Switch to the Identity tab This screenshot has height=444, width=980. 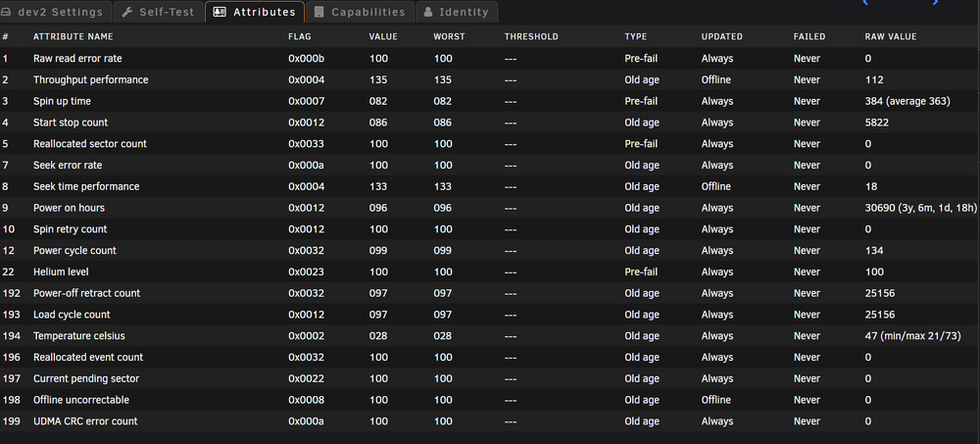click(457, 12)
